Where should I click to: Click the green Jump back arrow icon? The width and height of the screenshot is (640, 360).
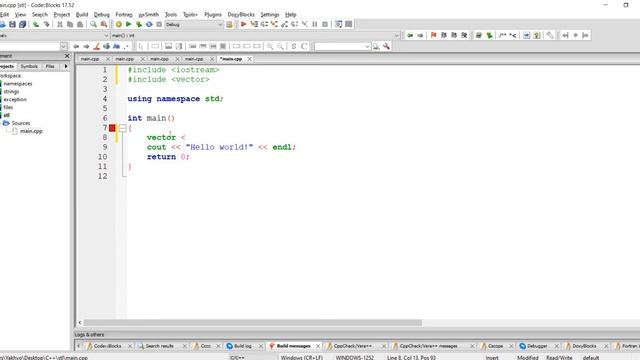pyautogui.click(x=410, y=36)
